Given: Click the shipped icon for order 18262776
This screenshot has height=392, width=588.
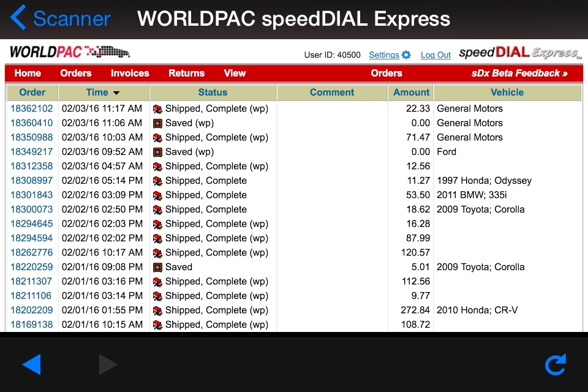Looking at the screenshot, I should (158, 253).
